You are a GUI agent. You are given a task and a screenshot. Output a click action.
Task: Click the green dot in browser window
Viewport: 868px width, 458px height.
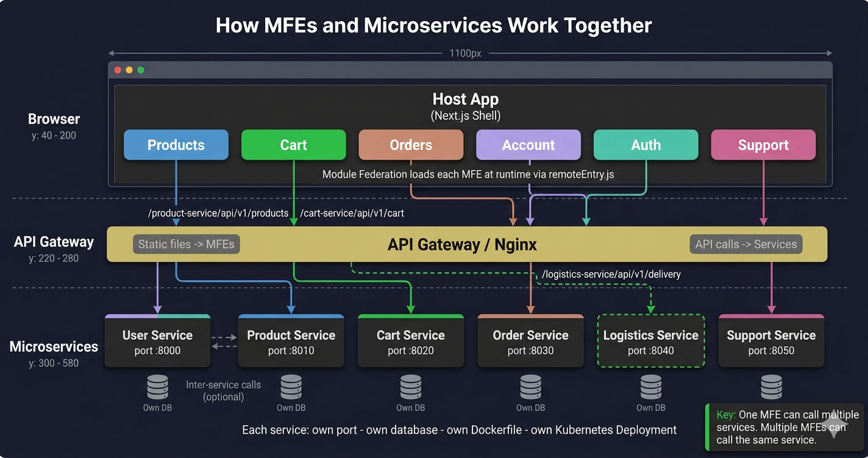(141, 70)
